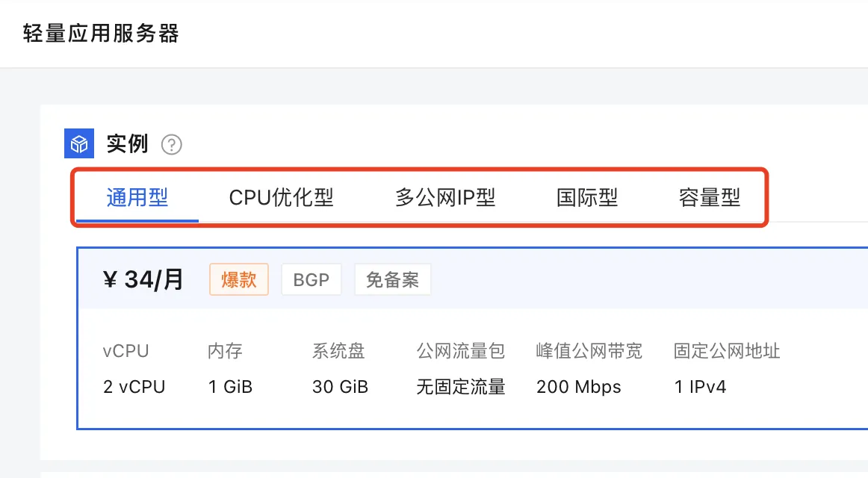Select the 国际型 tab
This screenshot has width=868, height=478.
point(587,196)
